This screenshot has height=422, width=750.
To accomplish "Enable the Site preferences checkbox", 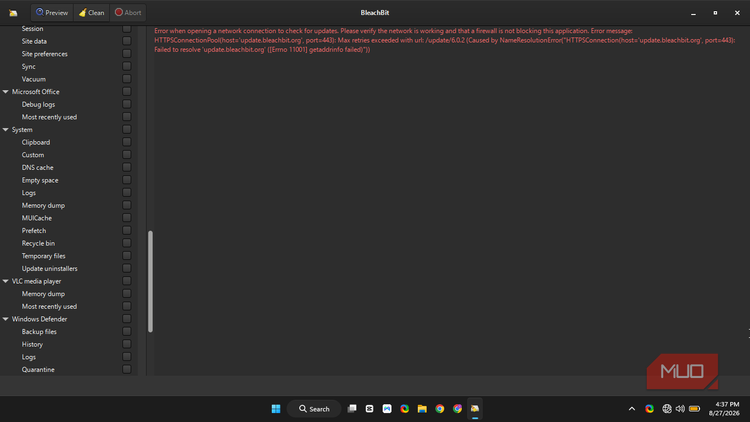I will [x=127, y=54].
